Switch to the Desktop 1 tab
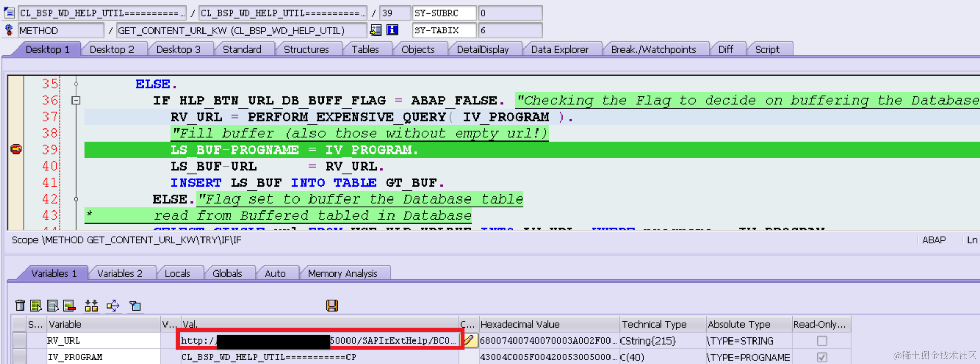 click(47, 49)
